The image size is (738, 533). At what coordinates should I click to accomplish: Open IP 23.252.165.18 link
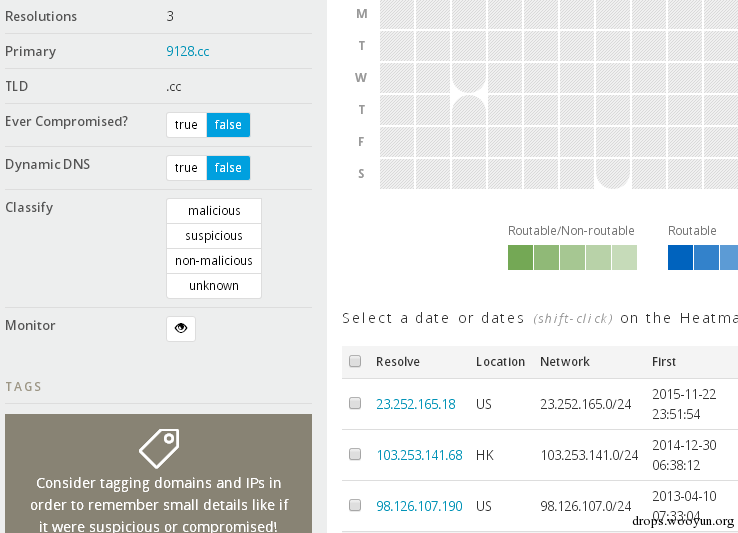[415, 405]
